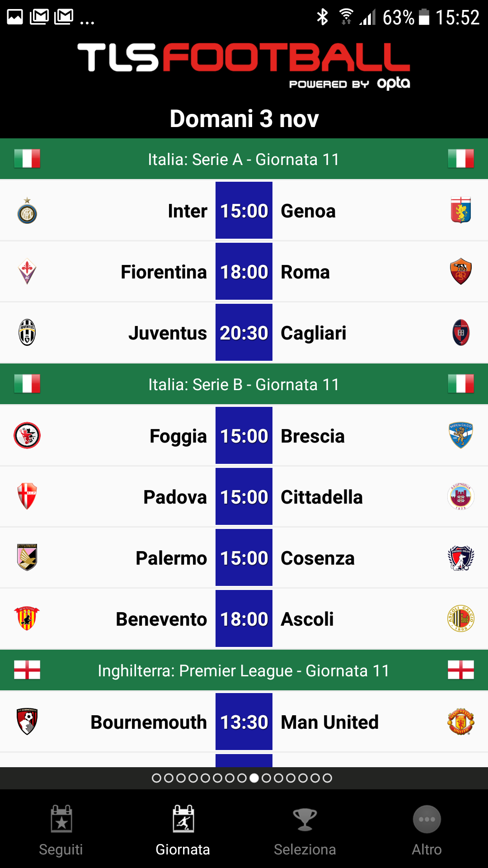Tap the Manchester United crest

461,722
